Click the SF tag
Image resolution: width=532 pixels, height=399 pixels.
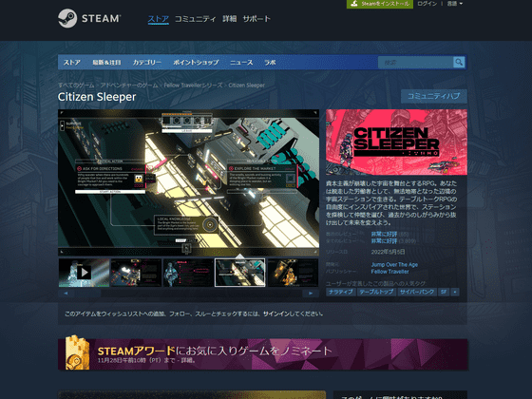click(444, 292)
